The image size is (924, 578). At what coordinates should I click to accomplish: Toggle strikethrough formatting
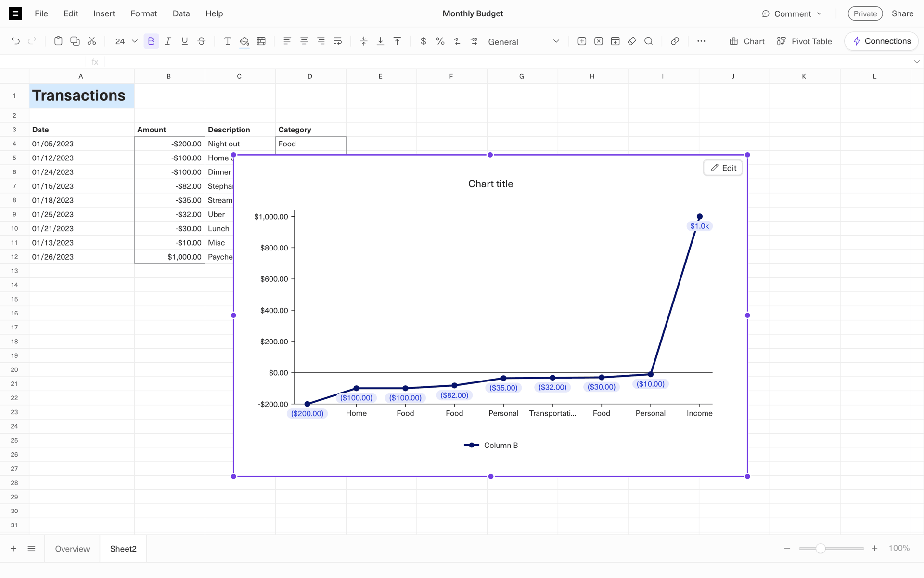tap(202, 41)
